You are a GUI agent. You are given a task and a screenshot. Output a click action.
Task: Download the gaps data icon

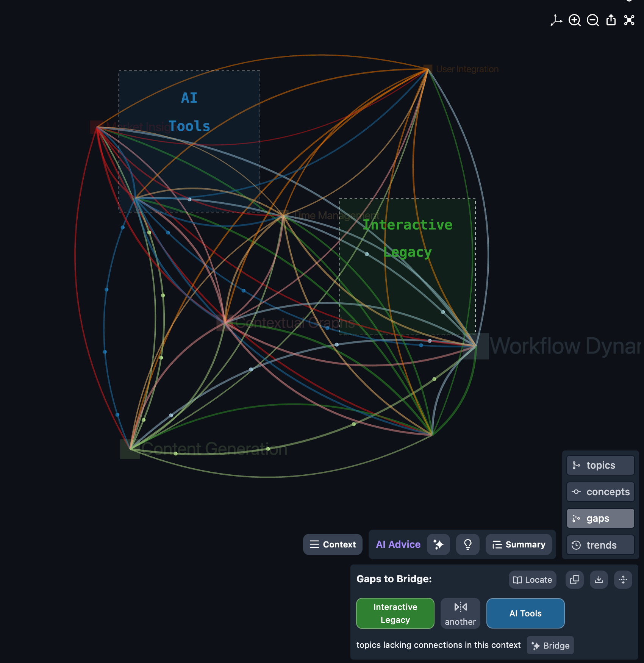(599, 580)
